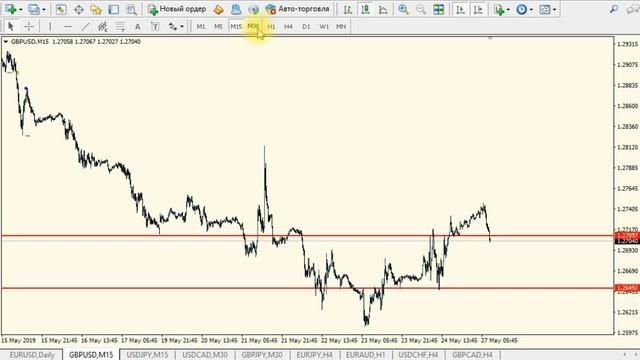This screenshot has width=640, height=360.
Task: Select the equidistant channel tool
Action: pyautogui.click(x=102, y=27)
